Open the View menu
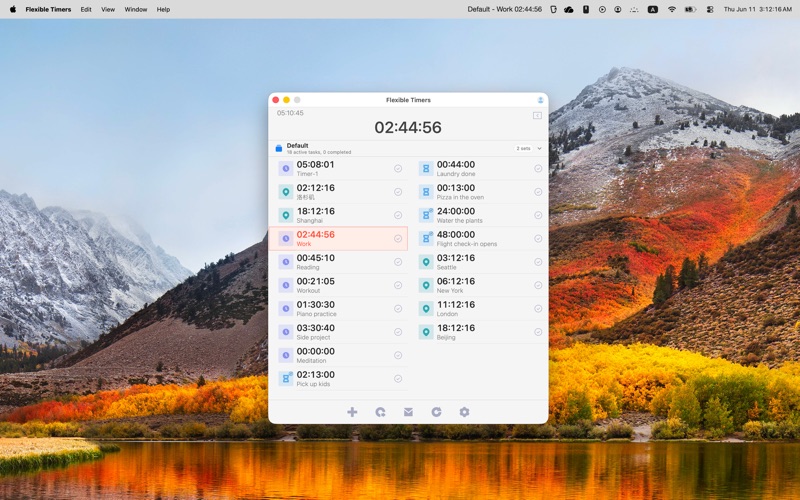The width and height of the screenshot is (800, 500). (x=108, y=9)
